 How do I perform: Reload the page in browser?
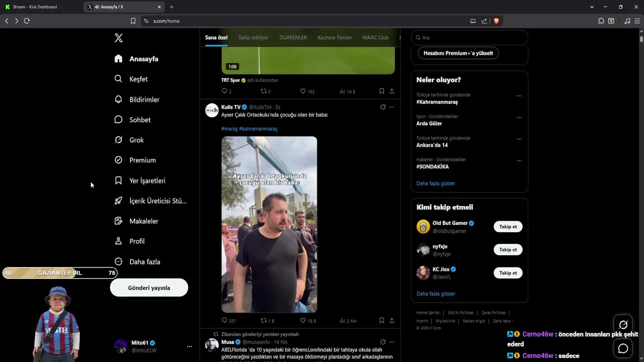tap(27, 21)
